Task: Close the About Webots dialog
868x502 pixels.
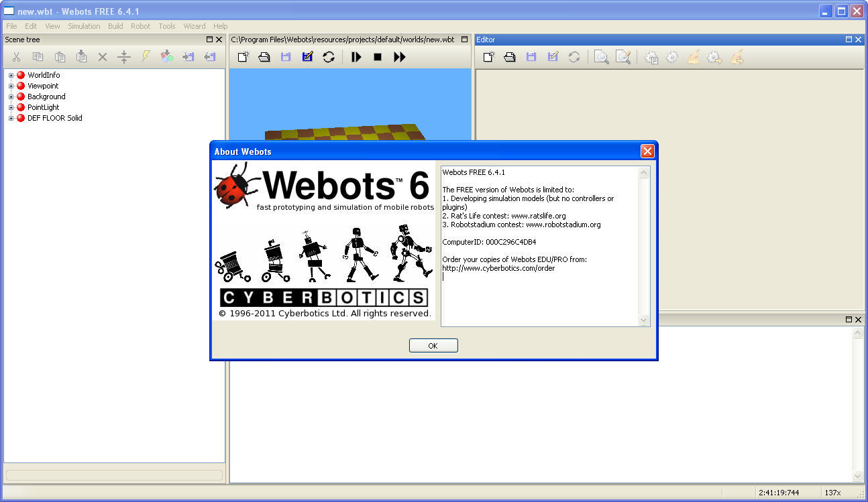Action: (x=647, y=151)
